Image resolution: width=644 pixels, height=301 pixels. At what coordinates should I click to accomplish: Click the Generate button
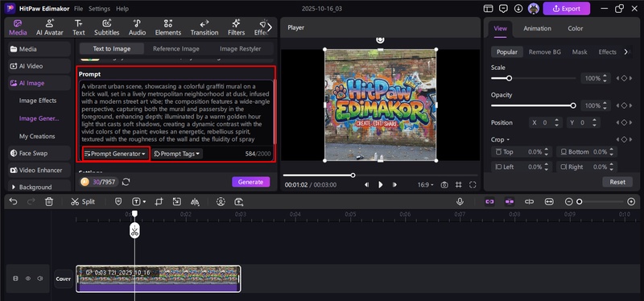point(250,182)
